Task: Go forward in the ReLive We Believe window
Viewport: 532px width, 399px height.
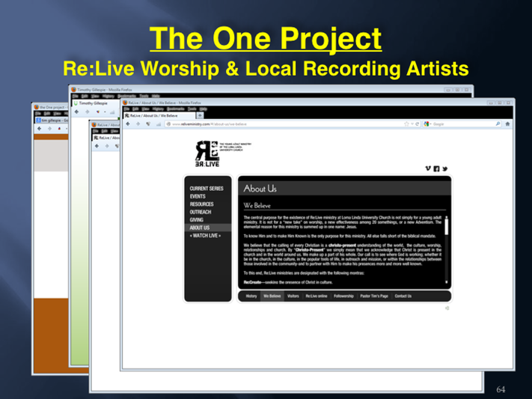Action: point(138,124)
